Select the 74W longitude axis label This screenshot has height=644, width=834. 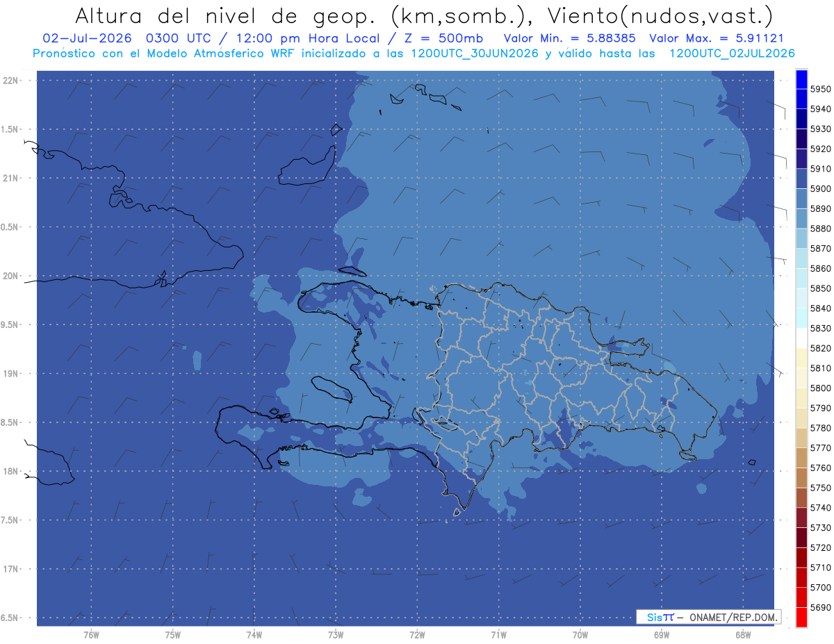(254, 635)
